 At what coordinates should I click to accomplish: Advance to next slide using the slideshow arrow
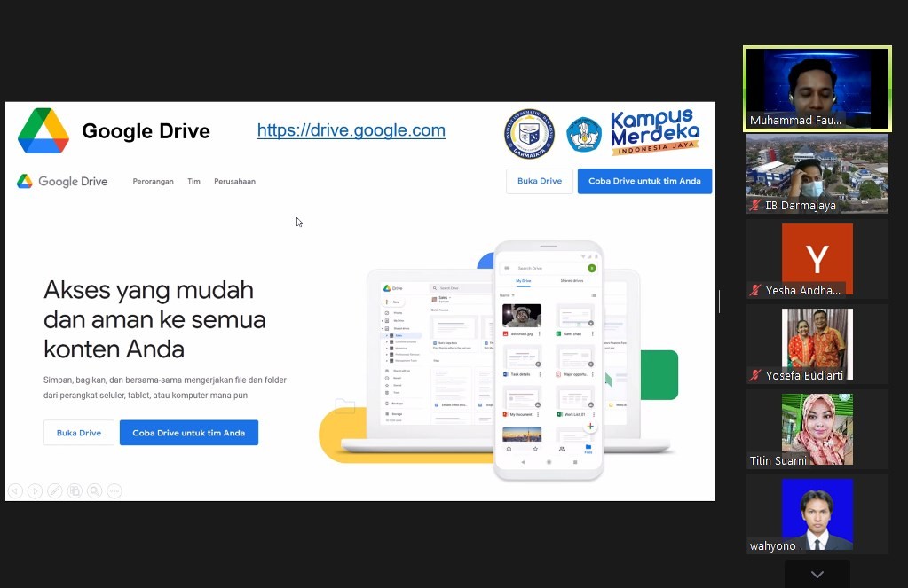click(x=36, y=490)
